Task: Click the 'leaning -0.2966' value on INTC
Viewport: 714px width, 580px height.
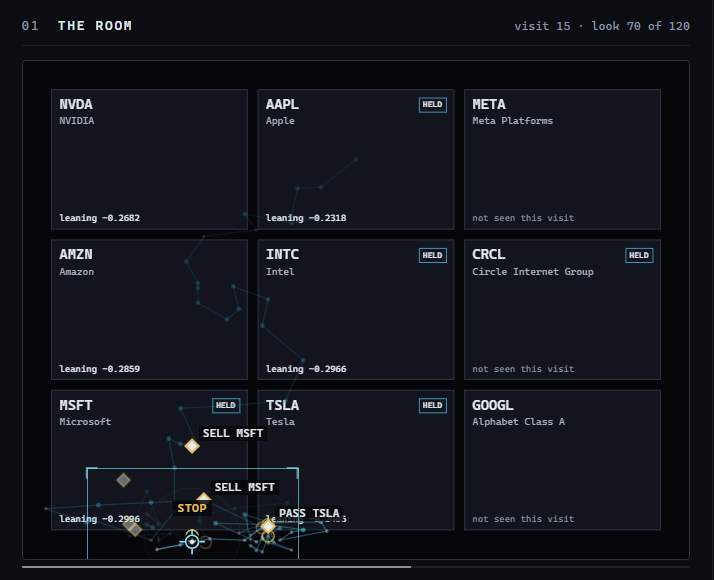Action: (x=306, y=369)
